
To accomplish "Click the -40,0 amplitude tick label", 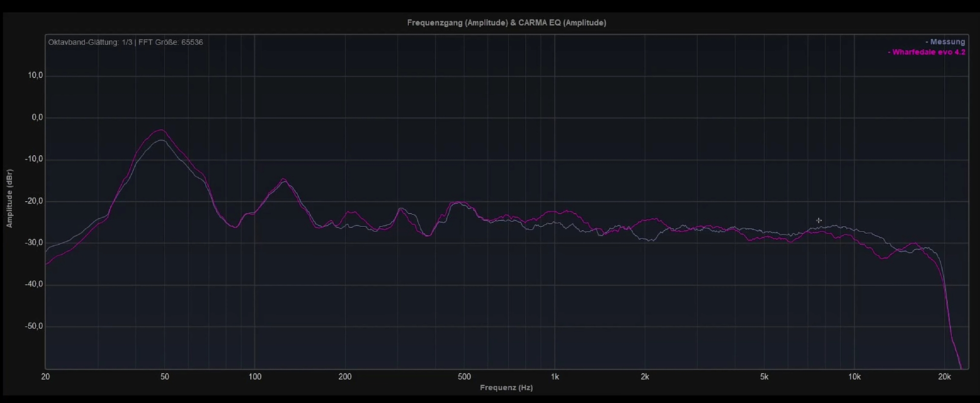I will point(34,284).
